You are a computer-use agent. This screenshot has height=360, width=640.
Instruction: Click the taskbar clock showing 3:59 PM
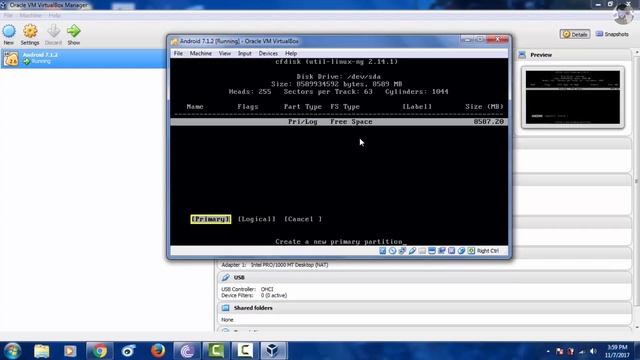(x=617, y=351)
